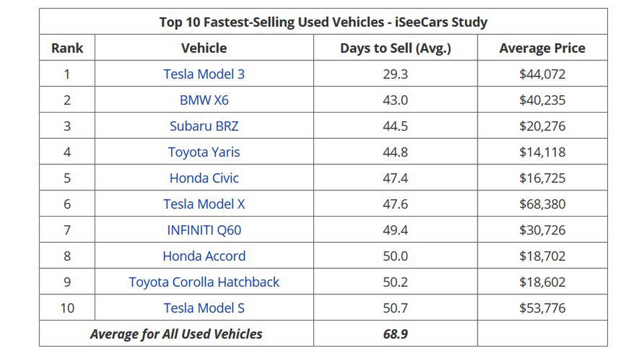This screenshot has width=644, height=356.
Task: Click the 68.9 average days value
Action: point(395,334)
